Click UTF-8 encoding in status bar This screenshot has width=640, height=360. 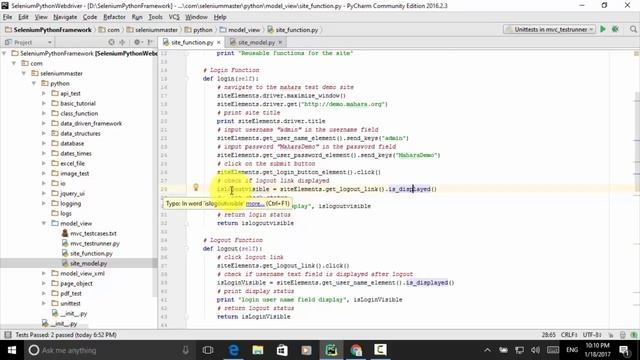coord(592,335)
